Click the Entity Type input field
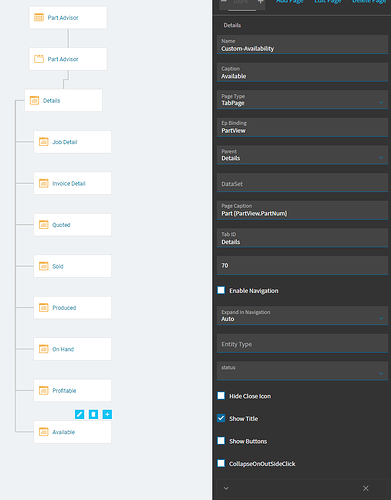 [302, 343]
